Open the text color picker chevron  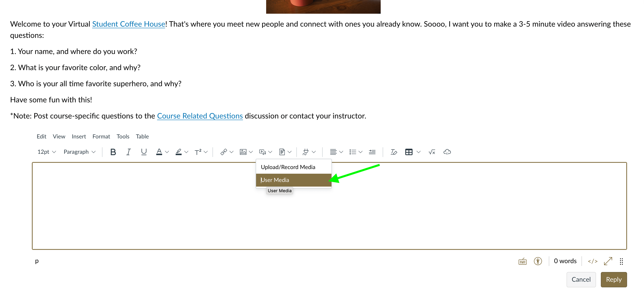pos(167,152)
